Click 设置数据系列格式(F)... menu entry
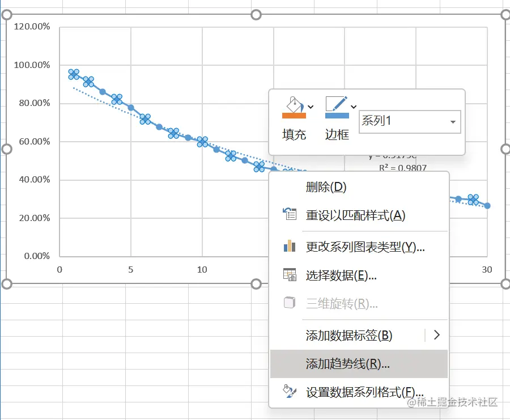510x420 pixels. [364, 392]
